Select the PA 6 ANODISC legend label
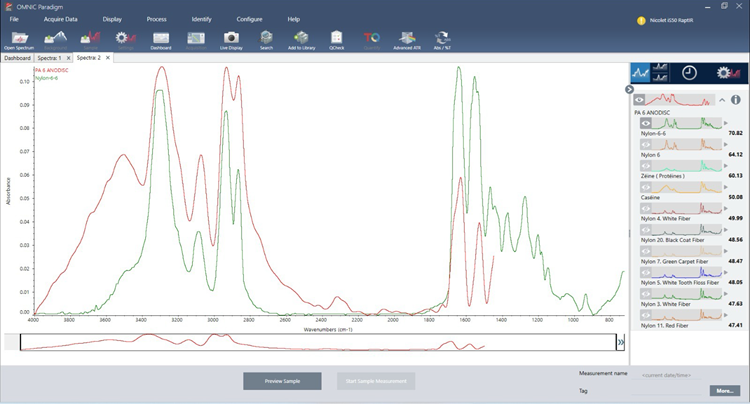Image resolution: width=750 pixels, height=404 pixels. (52, 70)
